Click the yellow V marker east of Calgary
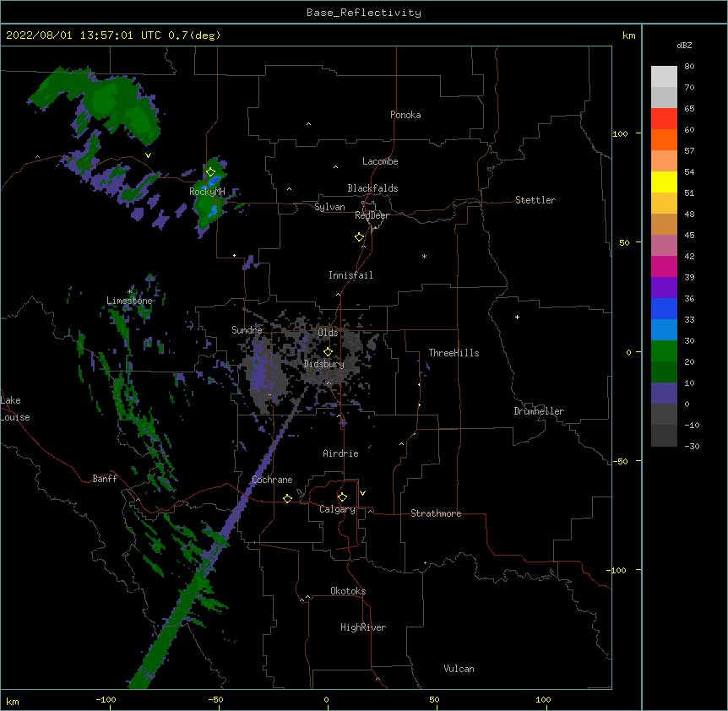Viewport: 728px width, 711px height. [x=362, y=493]
